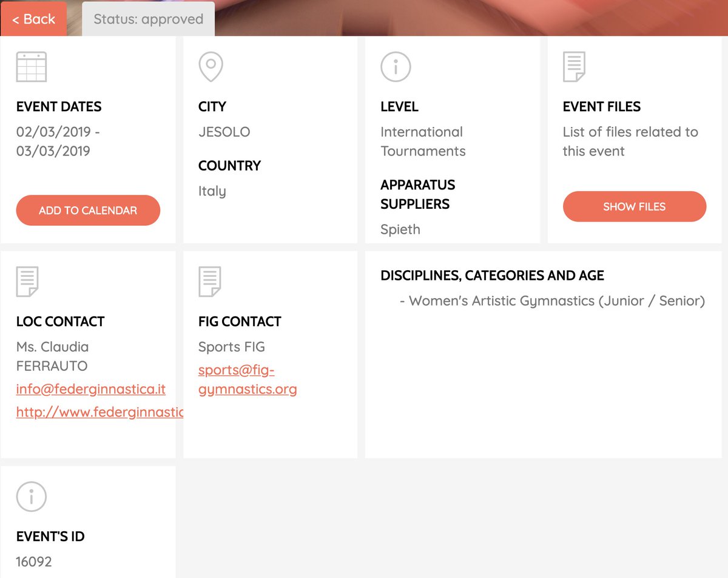This screenshot has height=578, width=728.
Task: Click the EVENT FILES heading
Action: (602, 106)
